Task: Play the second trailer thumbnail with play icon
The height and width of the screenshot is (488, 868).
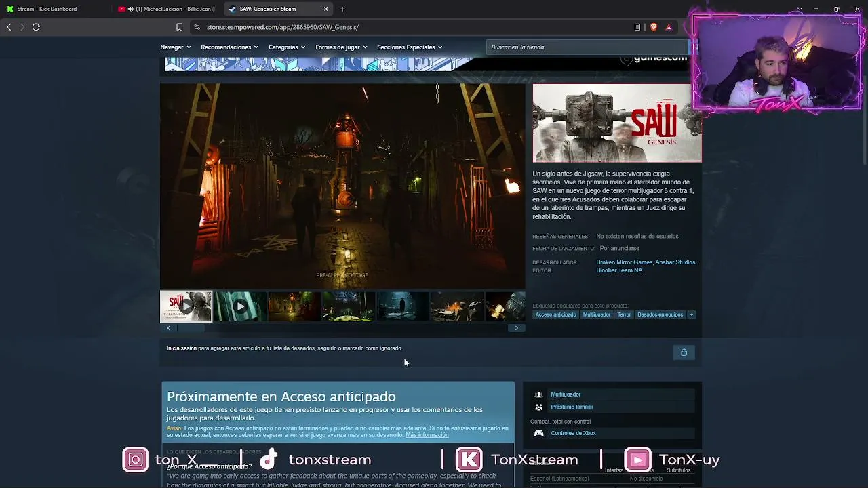Action: [x=240, y=306]
